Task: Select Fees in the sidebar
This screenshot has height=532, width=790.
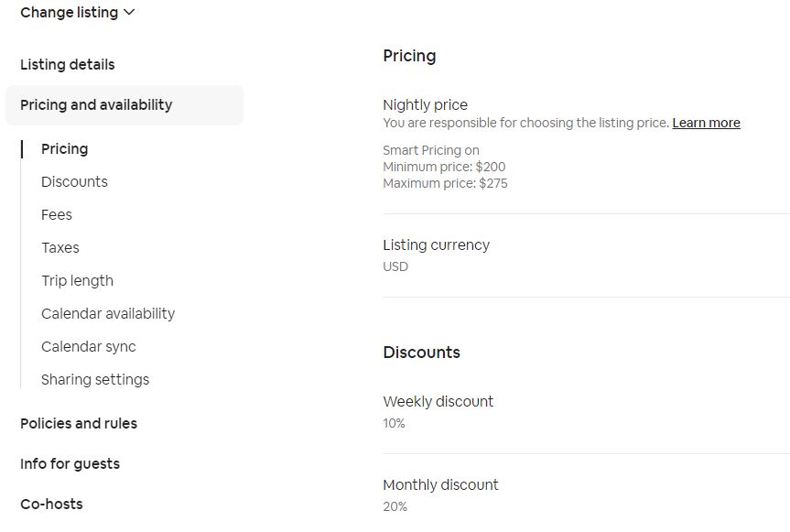Action: click(x=57, y=215)
